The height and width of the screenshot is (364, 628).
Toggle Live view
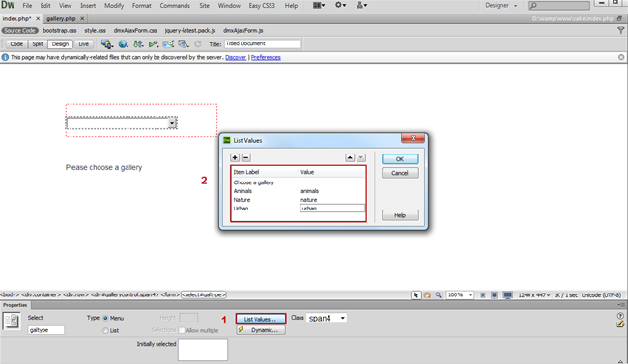tap(84, 44)
